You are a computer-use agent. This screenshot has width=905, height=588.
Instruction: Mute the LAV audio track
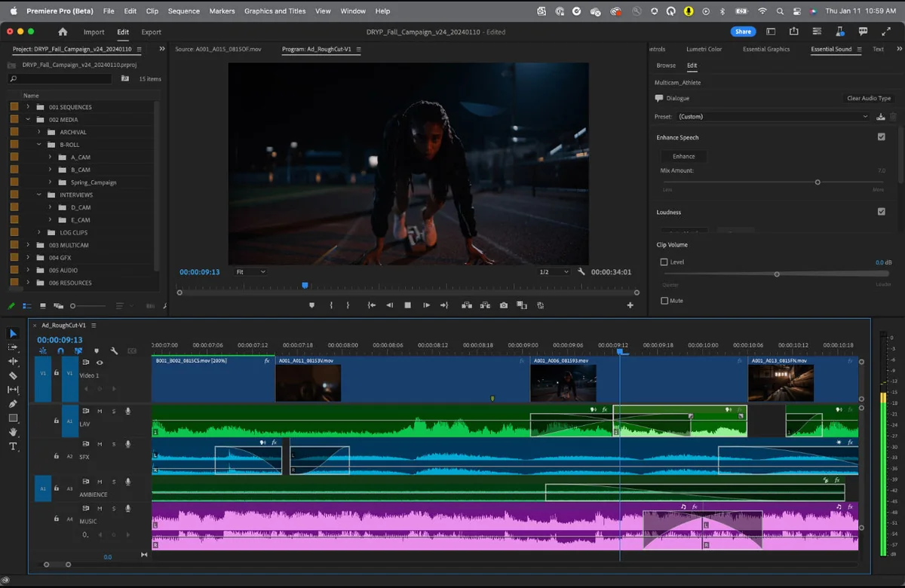tap(100, 411)
